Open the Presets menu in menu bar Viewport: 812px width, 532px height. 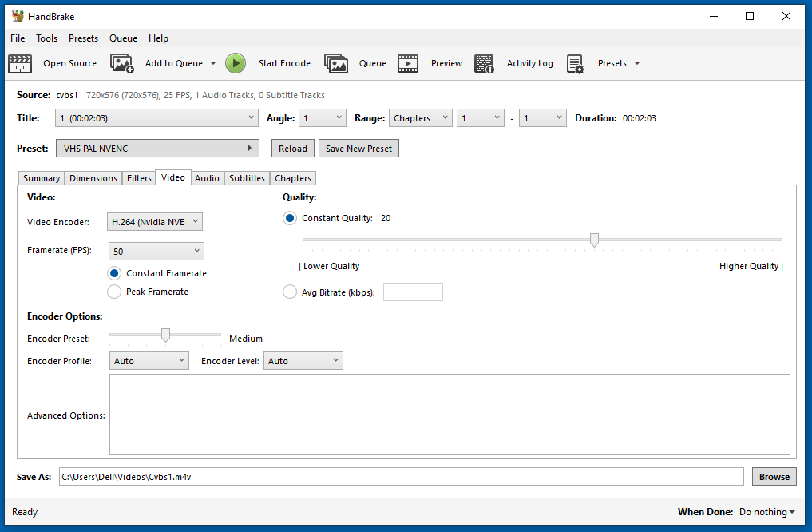(83, 38)
